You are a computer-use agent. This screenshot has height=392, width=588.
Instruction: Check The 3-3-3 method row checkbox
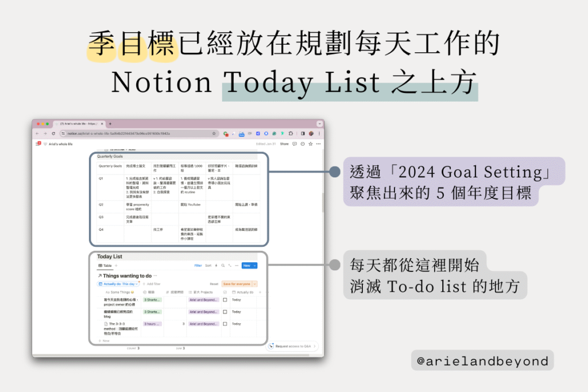pos(225,324)
